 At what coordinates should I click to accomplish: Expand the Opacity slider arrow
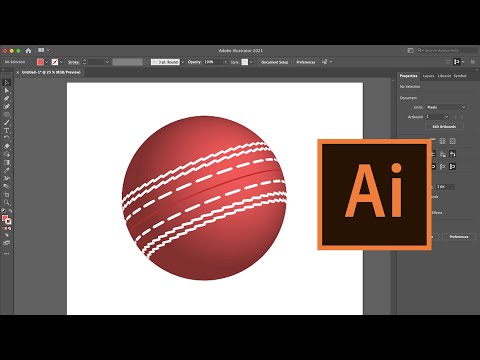226,62
